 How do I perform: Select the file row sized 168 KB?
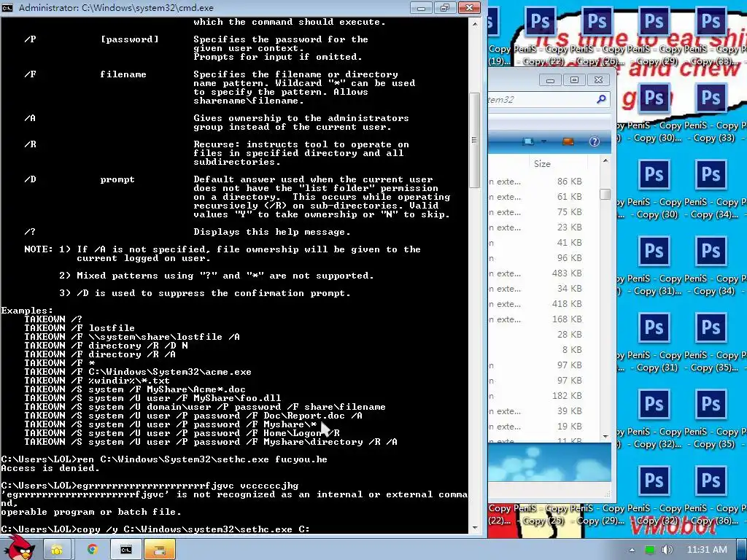[537, 319]
